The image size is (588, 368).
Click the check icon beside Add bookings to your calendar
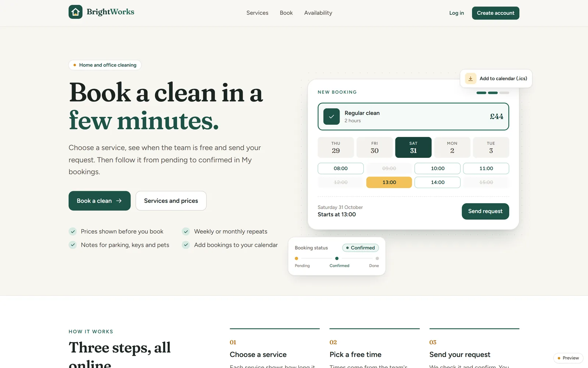coord(186,245)
